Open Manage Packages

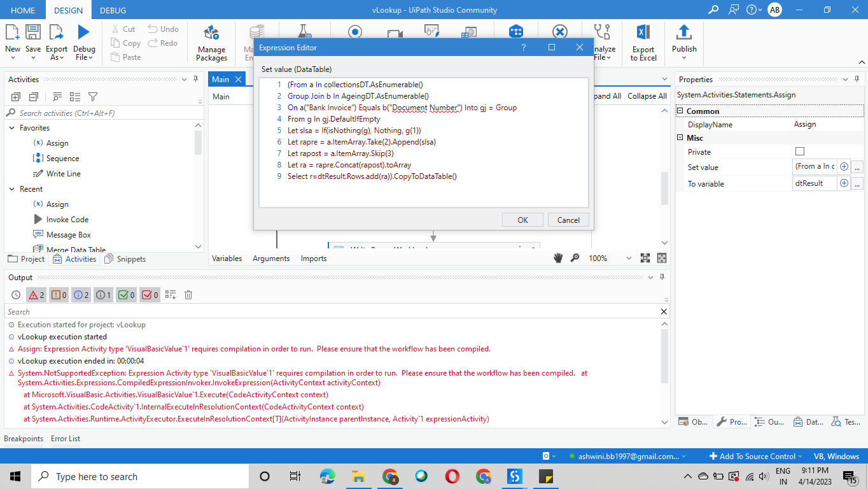click(211, 43)
